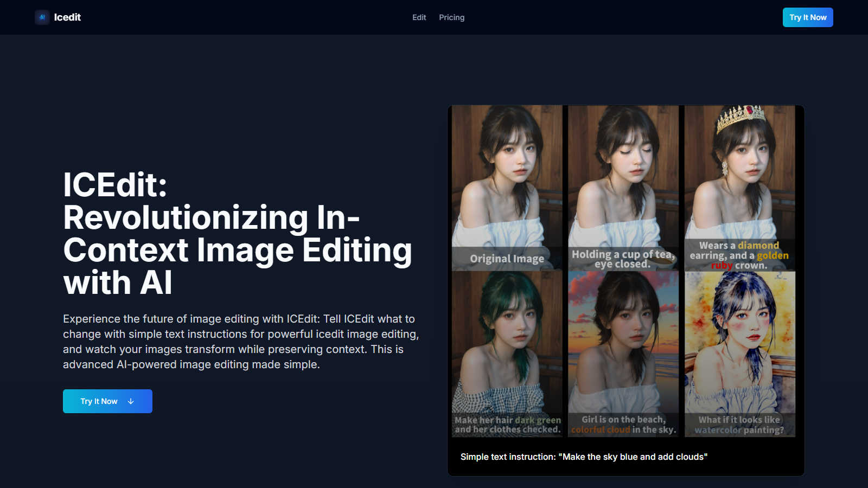This screenshot has height=488, width=868.
Task: Click the 'Experience the future' description paragraph
Action: [241, 342]
